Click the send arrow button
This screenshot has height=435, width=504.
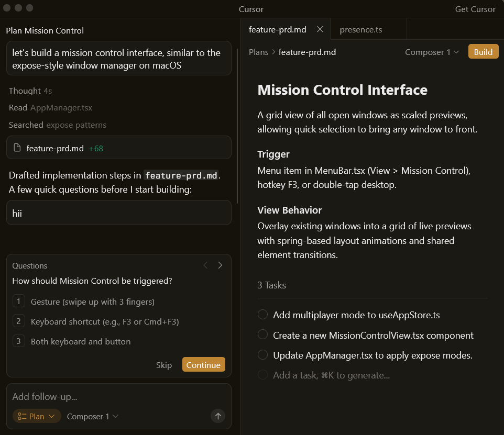(218, 416)
